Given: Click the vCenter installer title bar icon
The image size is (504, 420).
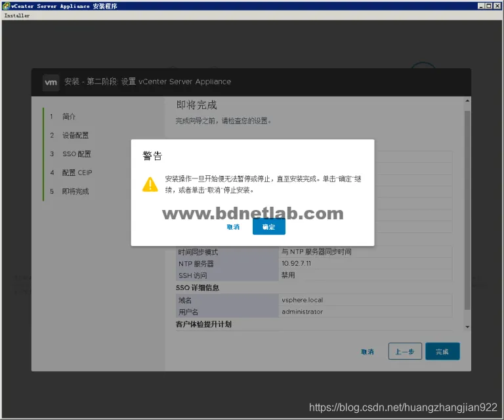Looking at the screenshot, I should [x=6, y=6].
